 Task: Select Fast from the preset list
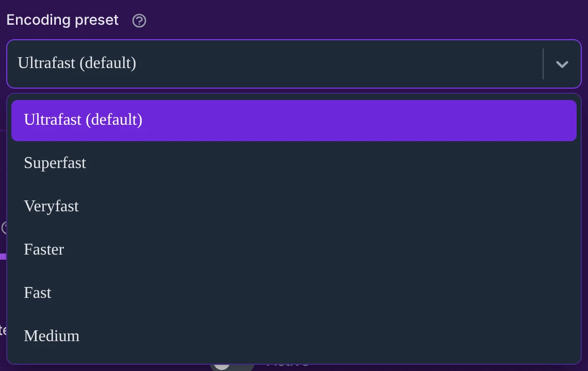(293, 293)
